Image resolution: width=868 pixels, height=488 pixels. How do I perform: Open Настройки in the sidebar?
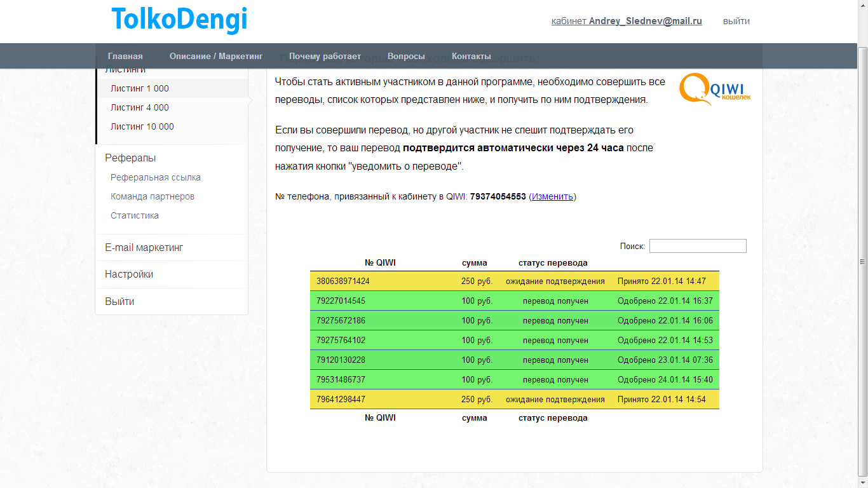click(x=129, y=274)
